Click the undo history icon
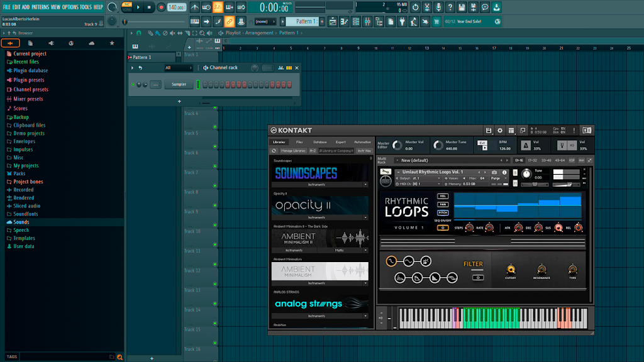644x362 pixels. 415,7
